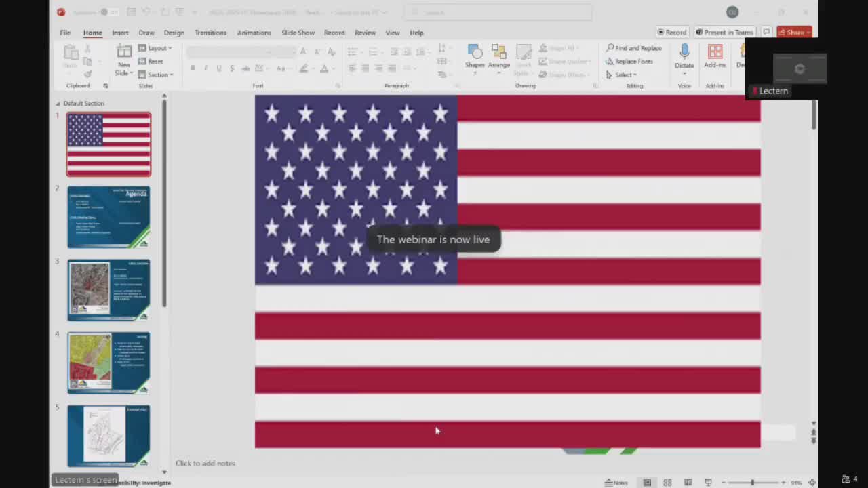
Task: Open the Section dropdown
Action: pyautogui.click(x=156, y=75)
